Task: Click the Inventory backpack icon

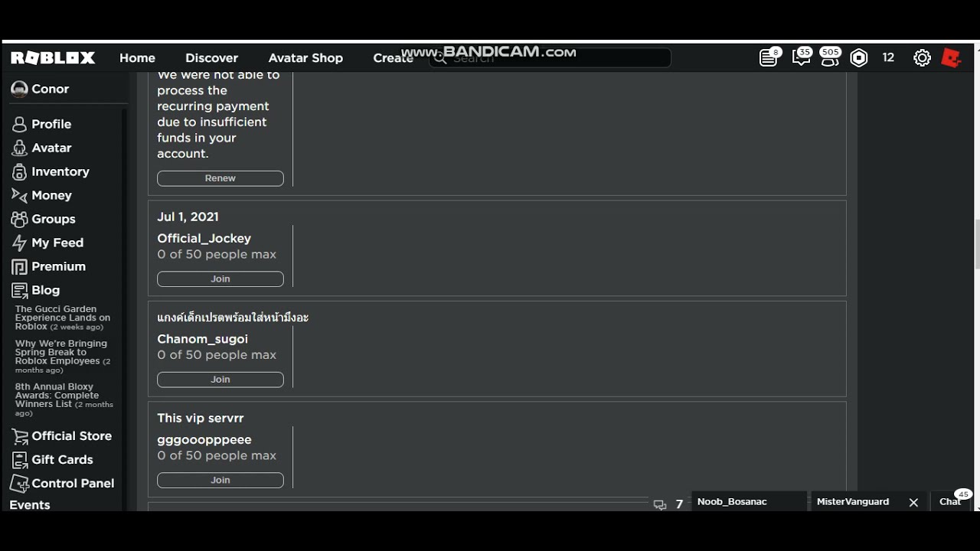Action: [x=19, y=171]
